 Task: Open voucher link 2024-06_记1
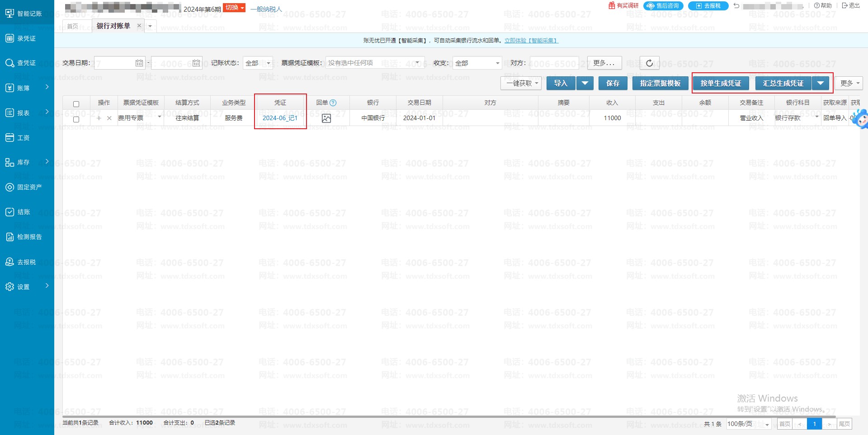pos(280,118)
